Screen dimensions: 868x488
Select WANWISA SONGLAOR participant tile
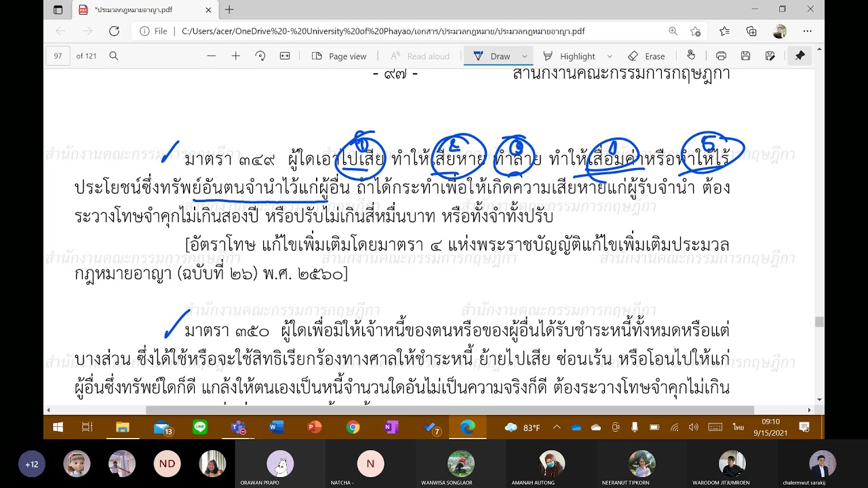[x=461, y=464]
